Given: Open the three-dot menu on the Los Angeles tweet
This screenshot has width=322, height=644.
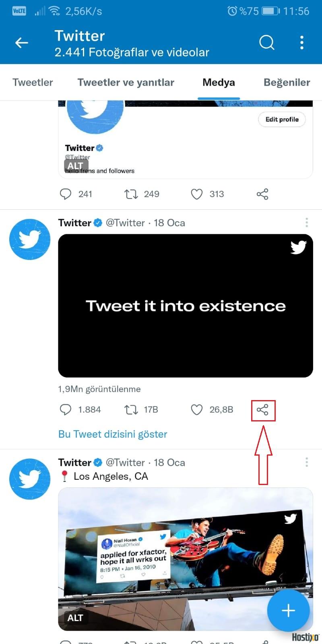Looking at the screenshot, I should click(307, 462).
